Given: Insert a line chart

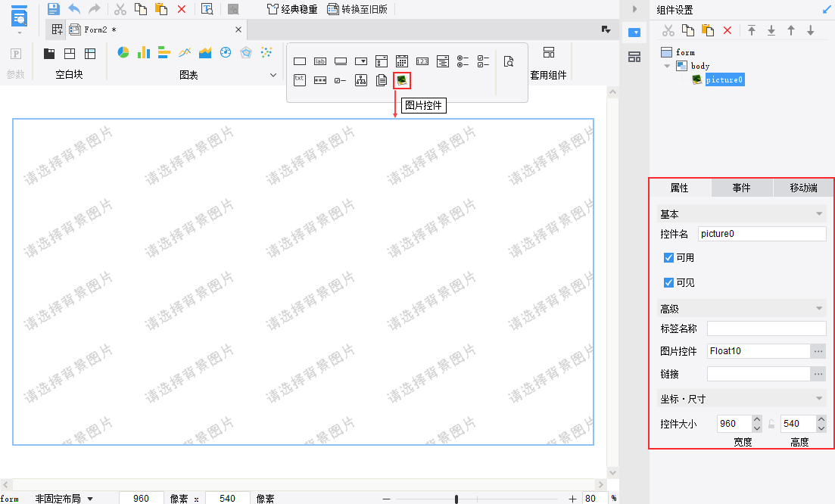Looking at the screenshot, I should 185,52.
